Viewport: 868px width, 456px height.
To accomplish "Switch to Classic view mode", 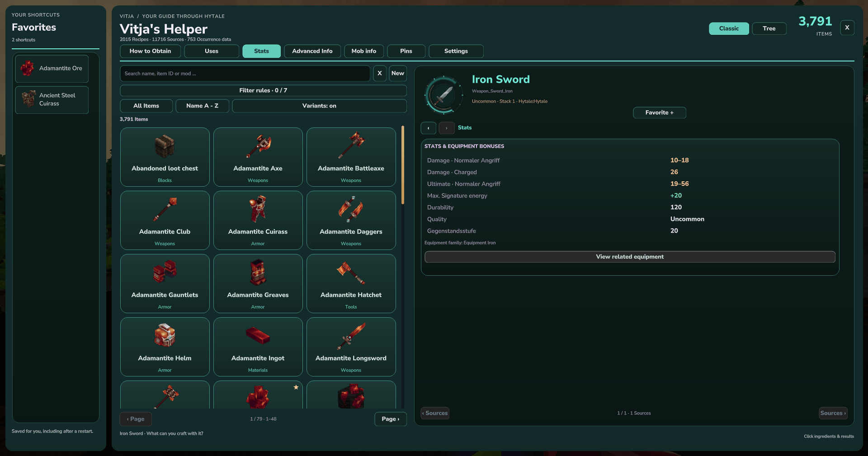I will pos(729,28).
